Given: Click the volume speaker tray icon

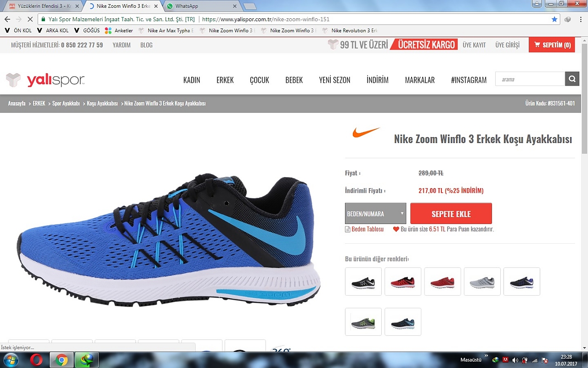Looking at the screenshot, I should coord(515,360).
